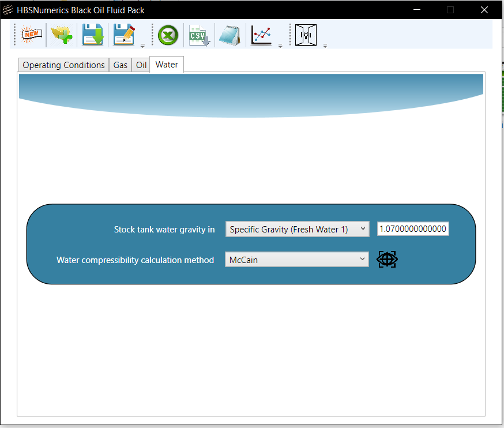504x428 pixels.
Task: Click 'Stock tank water gravity in' label
Action: point(164,229)
